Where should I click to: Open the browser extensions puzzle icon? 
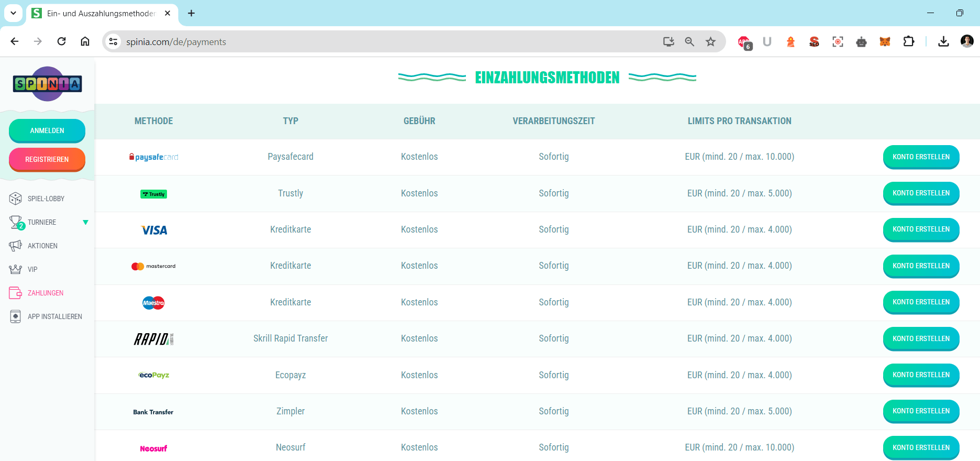[909, 41]
